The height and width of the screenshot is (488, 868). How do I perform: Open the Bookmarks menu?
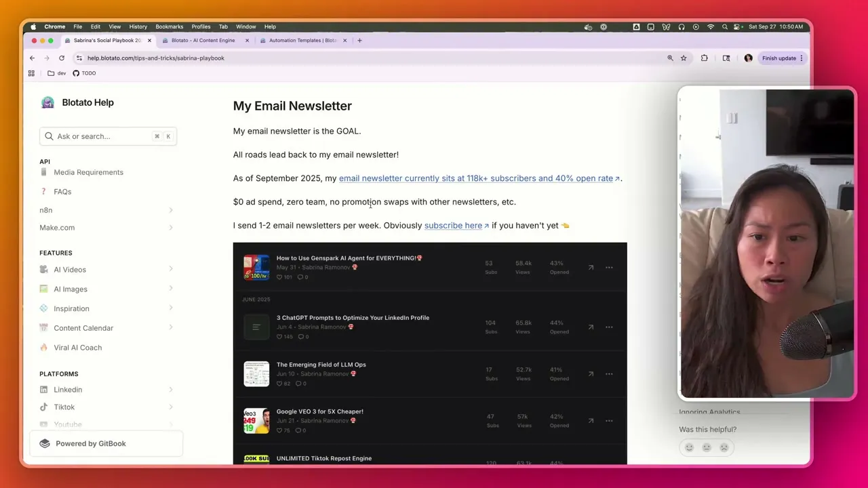170,27
